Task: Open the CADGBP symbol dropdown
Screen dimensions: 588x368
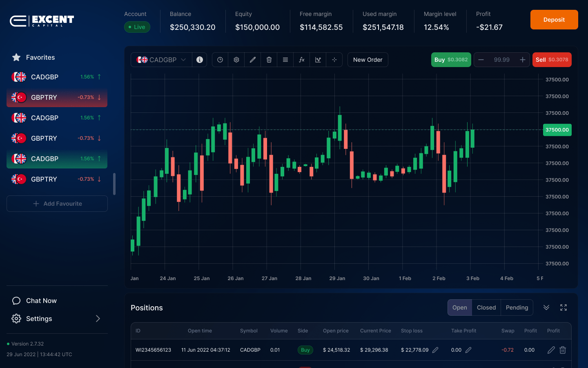Action: [x=162, y=60]
